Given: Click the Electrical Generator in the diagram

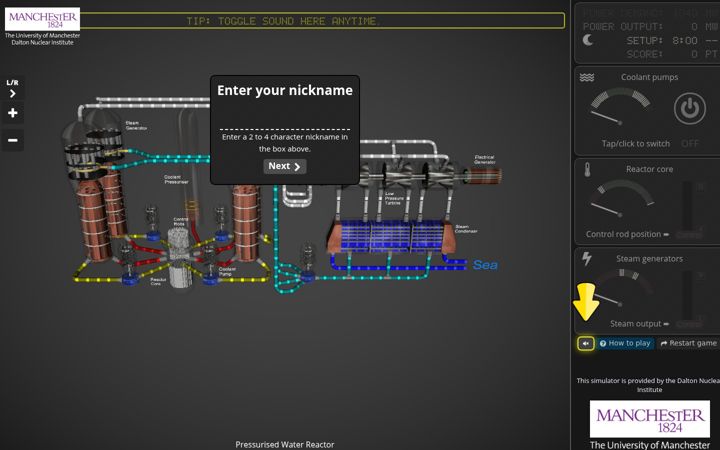Looking at the screenshot, I should [482, 175].
